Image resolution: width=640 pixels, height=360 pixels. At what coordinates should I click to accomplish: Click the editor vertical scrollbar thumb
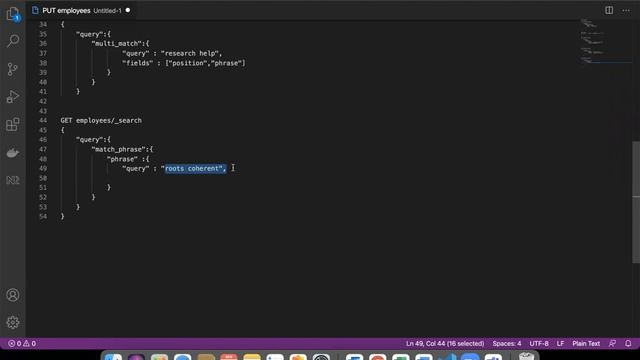(636, 202)
